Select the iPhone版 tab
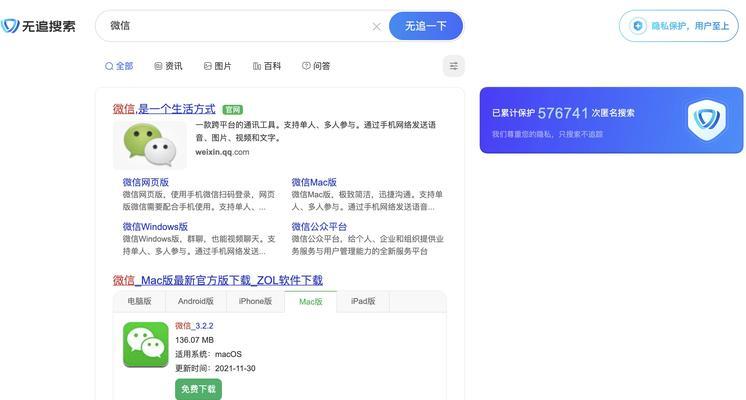The height and width of the screenshot is (400, 746). (255, 302)
